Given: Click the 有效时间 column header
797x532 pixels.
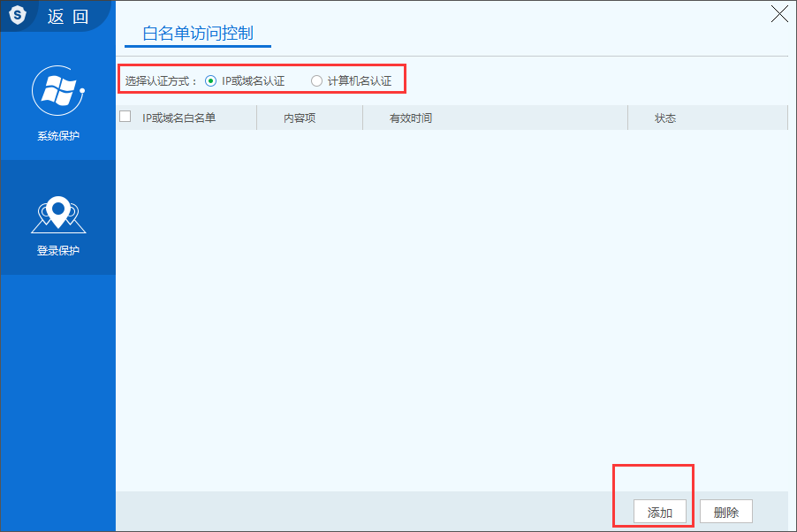Looking at the screenshot, I should pyautogui.click(x=410, y=118).
